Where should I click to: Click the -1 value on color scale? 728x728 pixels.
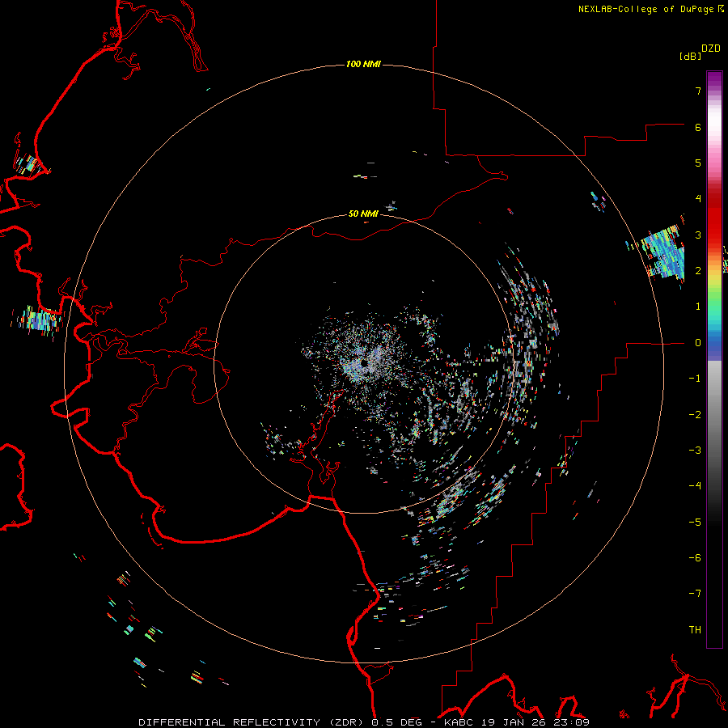pyautogui.click(x=695, y=379)
